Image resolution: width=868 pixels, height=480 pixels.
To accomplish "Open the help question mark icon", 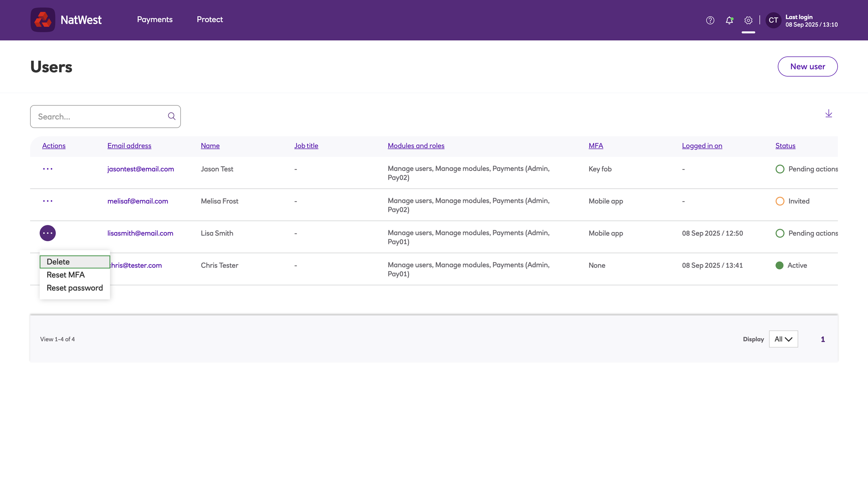I will click(x=710, y=20).
